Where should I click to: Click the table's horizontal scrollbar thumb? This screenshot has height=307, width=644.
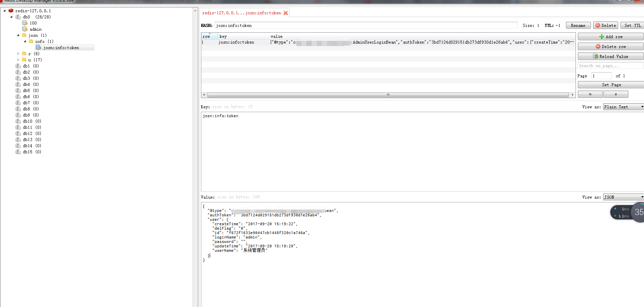tap(388, 95)
